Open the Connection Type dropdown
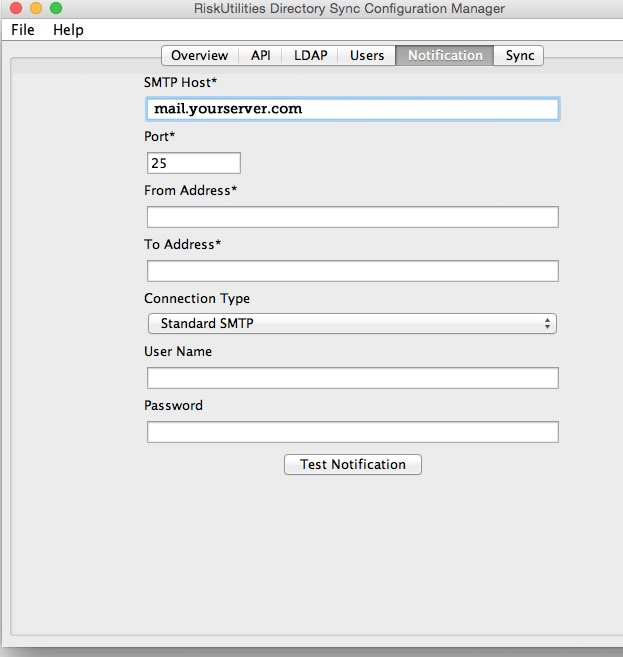 pyautogui.click(x=352, y=323)
